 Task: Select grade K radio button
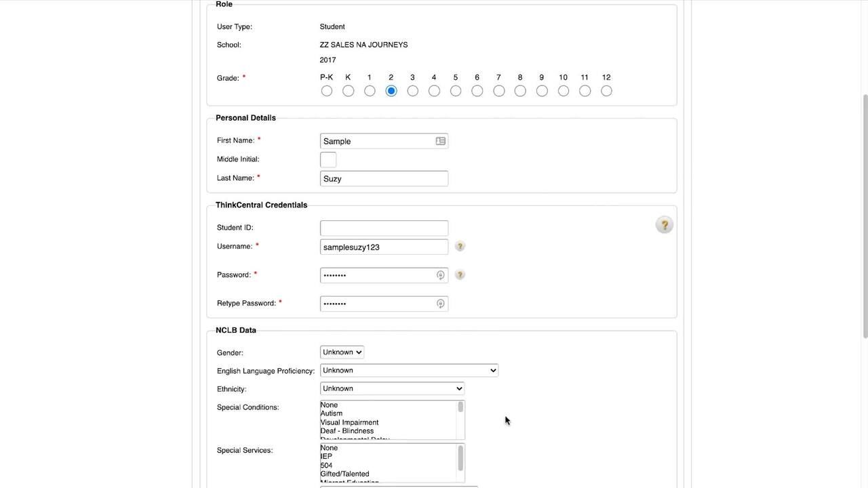click(348, 91)
